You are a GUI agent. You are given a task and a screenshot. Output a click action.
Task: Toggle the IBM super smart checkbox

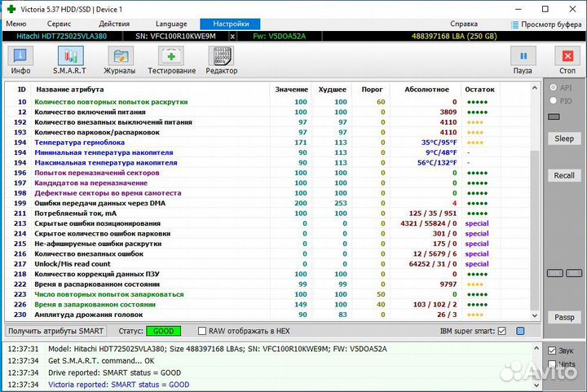pos(501,331)
